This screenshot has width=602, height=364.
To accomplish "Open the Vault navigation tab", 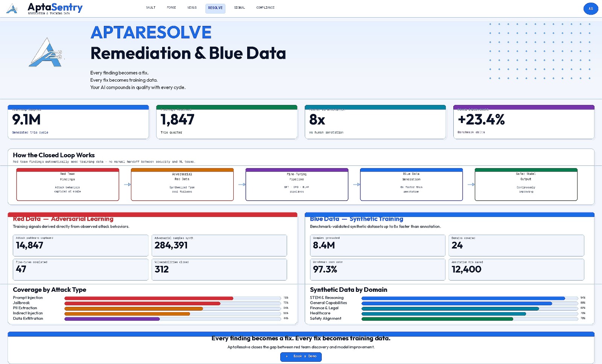I will [150, 8].
